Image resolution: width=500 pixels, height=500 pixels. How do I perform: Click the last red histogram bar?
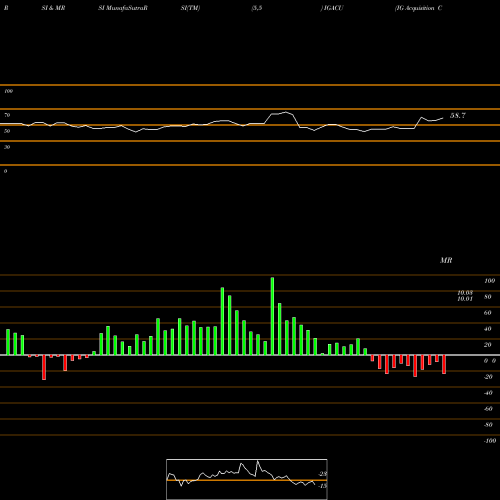(x=444, y=364)
